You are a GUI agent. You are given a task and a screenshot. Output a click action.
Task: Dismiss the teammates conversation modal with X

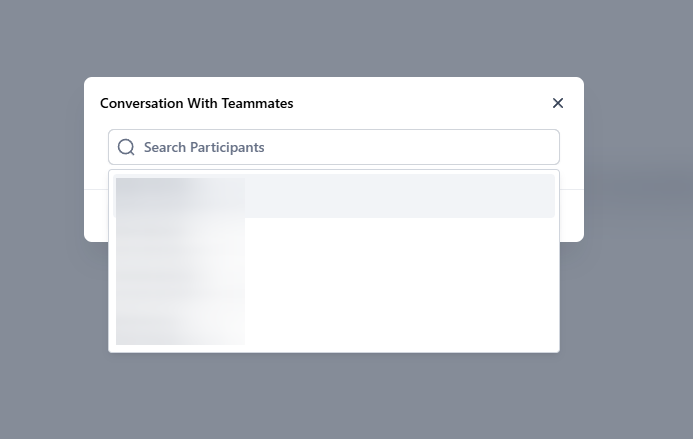[x=558, y=103]
